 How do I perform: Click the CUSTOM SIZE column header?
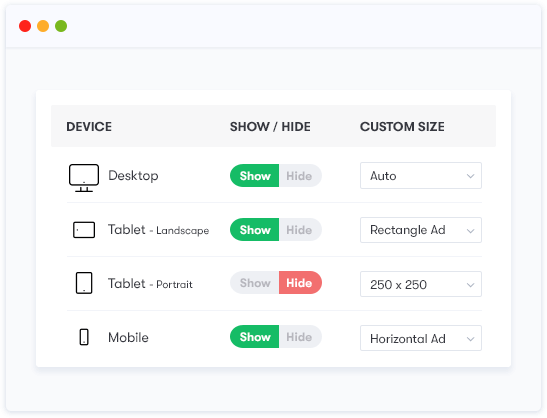(x=402, y=126)
